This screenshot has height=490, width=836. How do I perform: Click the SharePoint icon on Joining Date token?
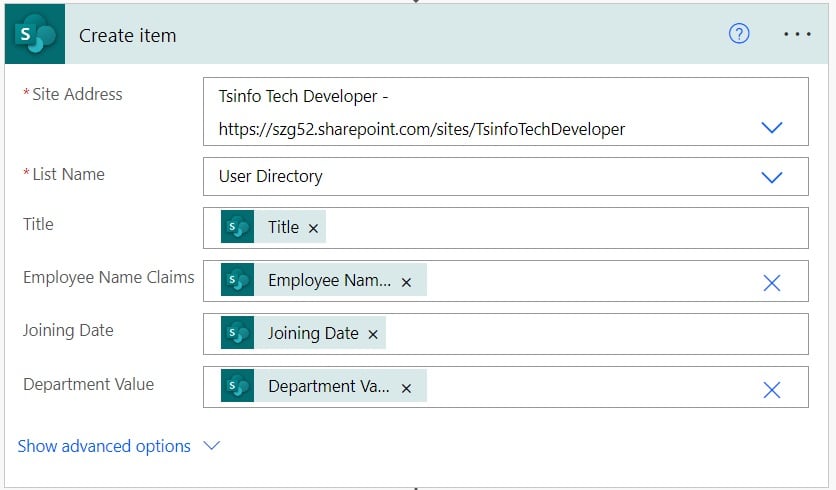tap(237, 333)
